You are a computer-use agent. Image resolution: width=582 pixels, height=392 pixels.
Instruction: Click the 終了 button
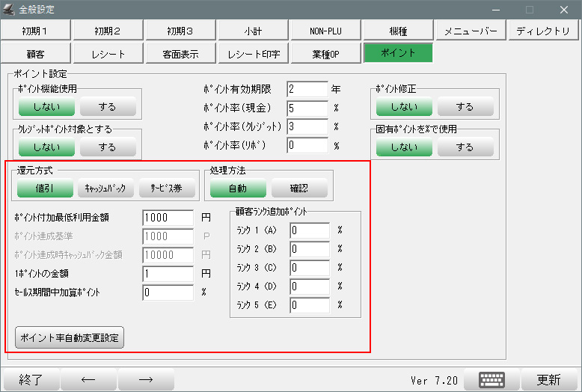[x=30, y=379]
